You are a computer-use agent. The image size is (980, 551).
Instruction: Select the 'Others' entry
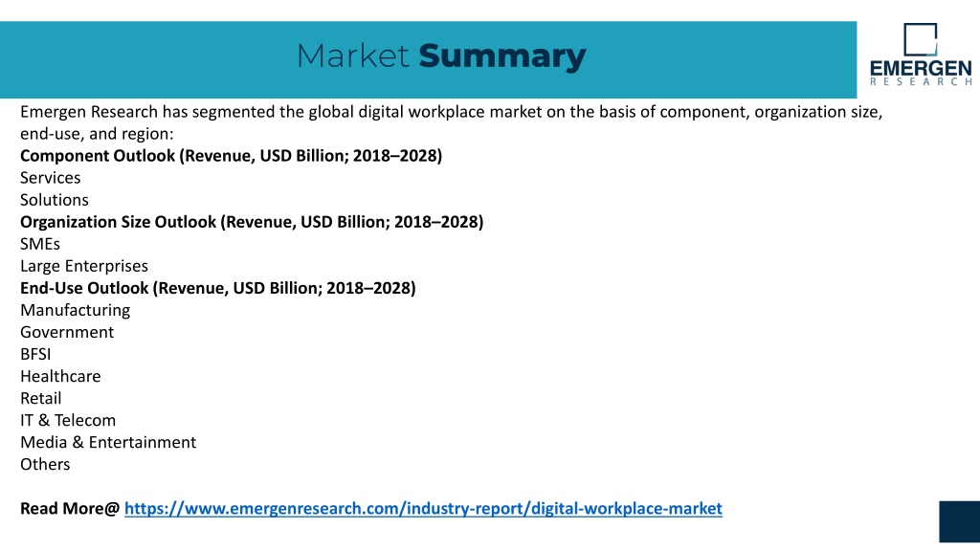pyautogui.click(x=45, y=464)
